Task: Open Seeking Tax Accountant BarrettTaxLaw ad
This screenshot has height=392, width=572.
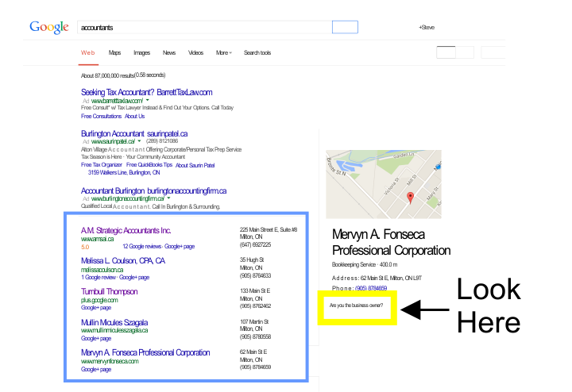Action: [147, 92]
